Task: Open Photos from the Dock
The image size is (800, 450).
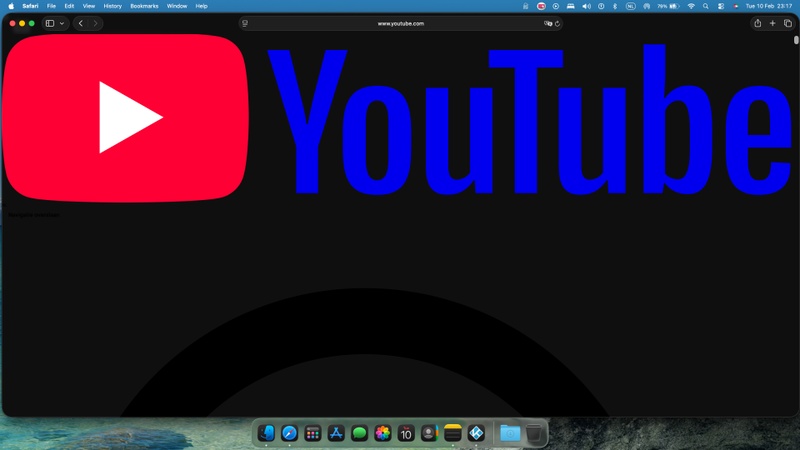Action: click(383, 433)
